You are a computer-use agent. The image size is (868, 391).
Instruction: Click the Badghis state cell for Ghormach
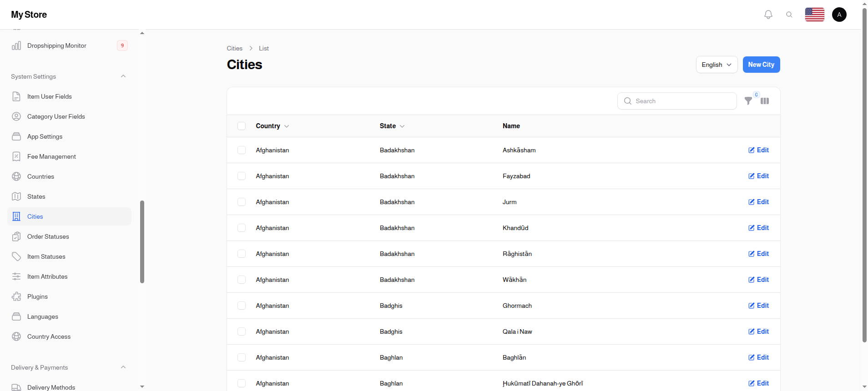pyautogui.click(x=391, y=306)
